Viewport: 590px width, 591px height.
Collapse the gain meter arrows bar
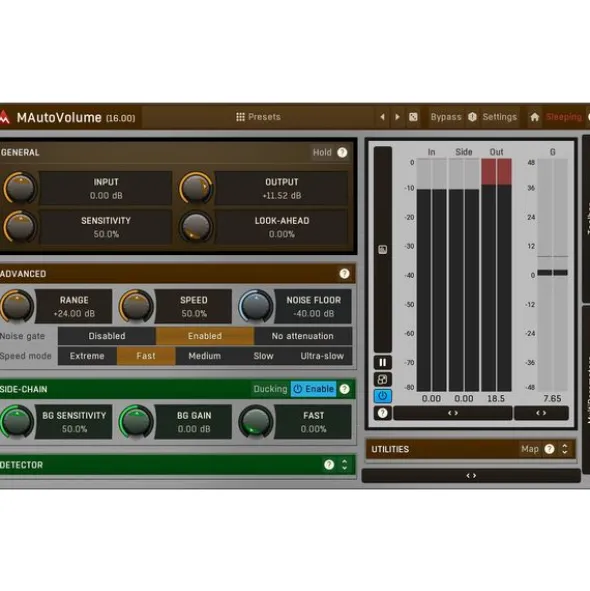tap(541, 413)
